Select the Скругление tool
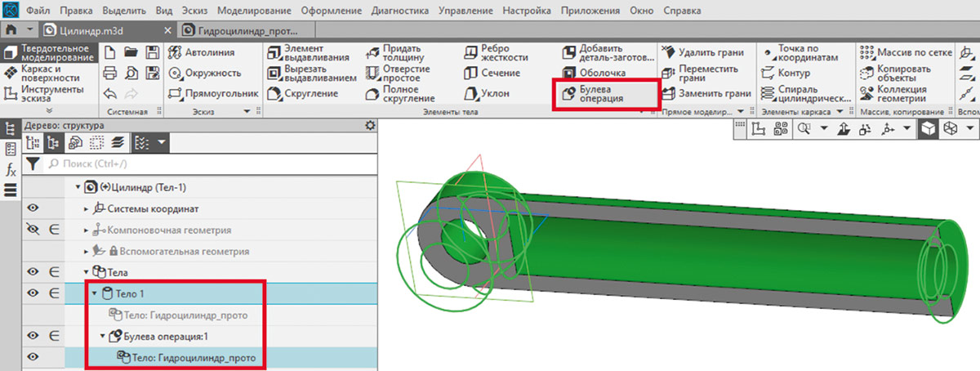 point(303,94)
